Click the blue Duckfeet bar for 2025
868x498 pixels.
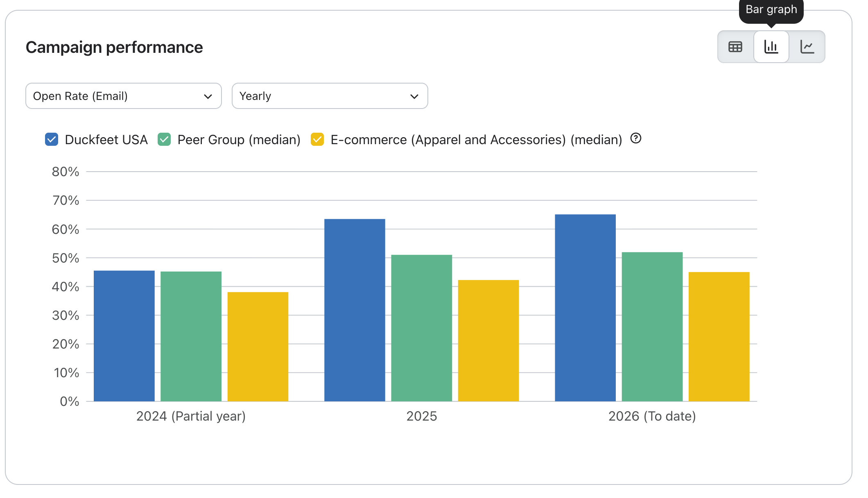(355, 310)
